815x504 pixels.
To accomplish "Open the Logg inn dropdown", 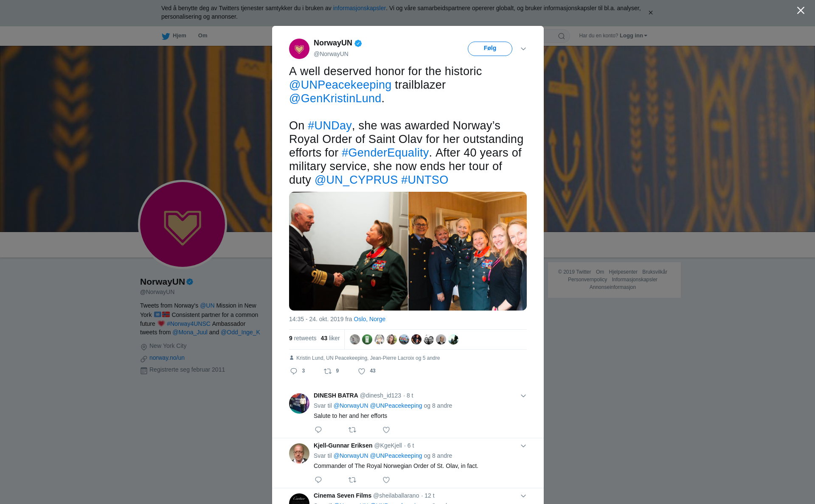I will [x=633, y=36].
